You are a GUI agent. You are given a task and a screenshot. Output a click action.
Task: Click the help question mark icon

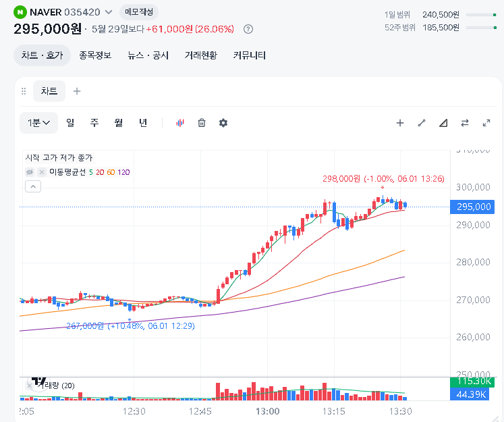pyautogui.click(x=248, y=29)
